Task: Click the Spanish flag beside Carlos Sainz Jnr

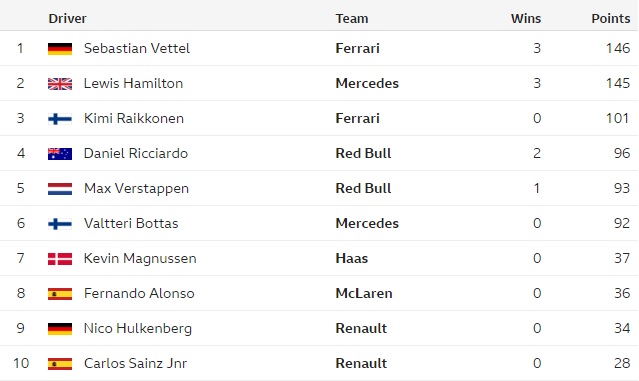Action: coord(60,364)
